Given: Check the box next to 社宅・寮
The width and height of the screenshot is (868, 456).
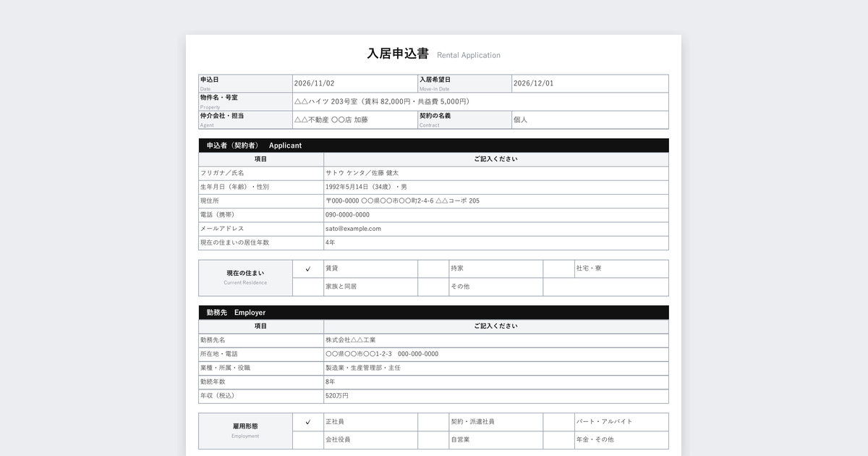Looking at the screenshot, I should 558,269.
